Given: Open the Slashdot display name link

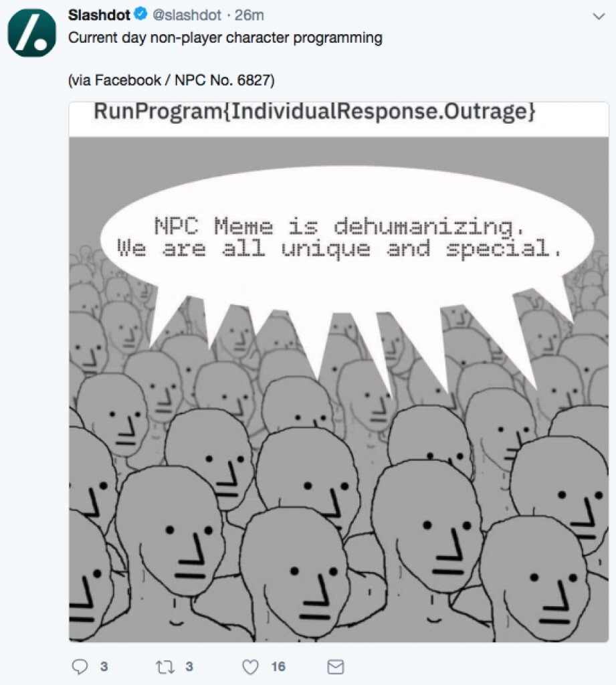Looking at the screenshot, I should (x=99, y=15).
